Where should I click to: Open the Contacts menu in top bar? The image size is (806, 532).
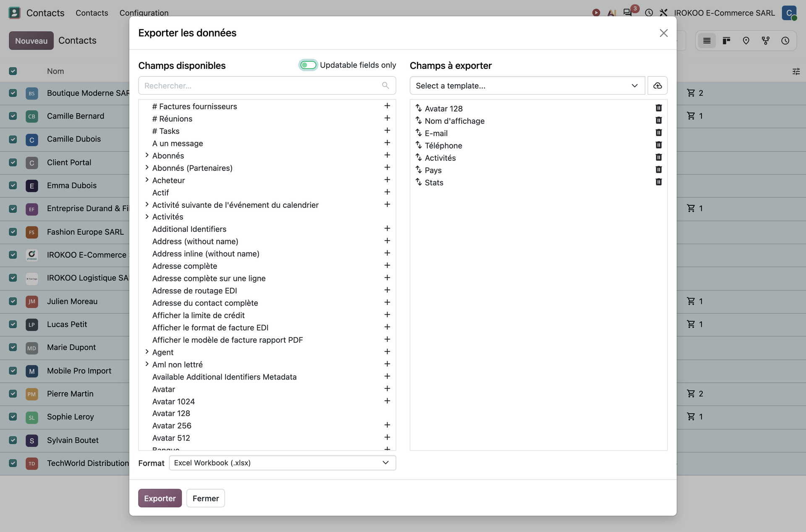click(92, 13)
